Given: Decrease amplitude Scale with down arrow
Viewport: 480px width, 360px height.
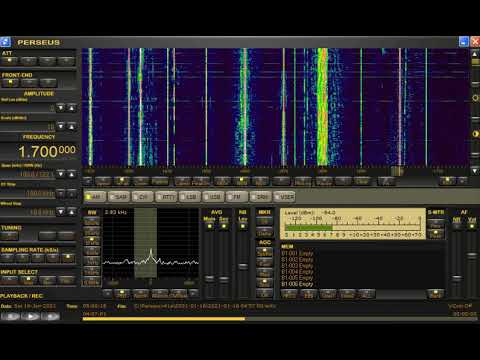Looking at the screenshot, I should coord(61,126).
